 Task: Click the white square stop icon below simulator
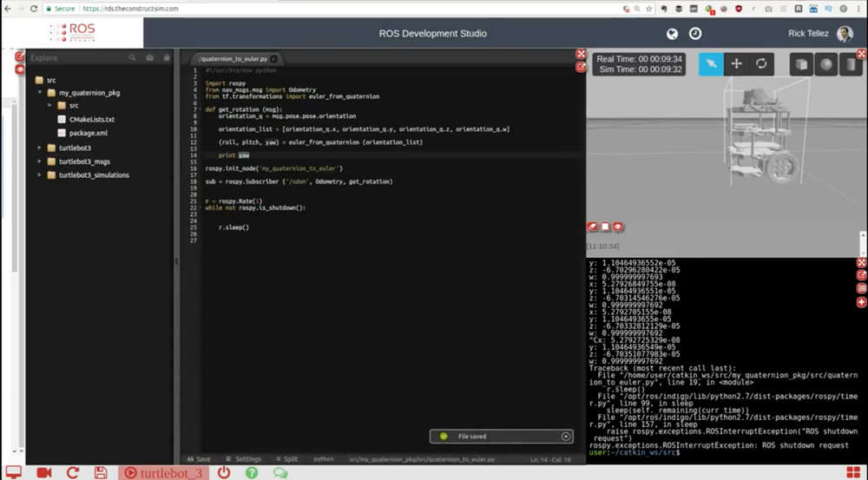point(605,227)
